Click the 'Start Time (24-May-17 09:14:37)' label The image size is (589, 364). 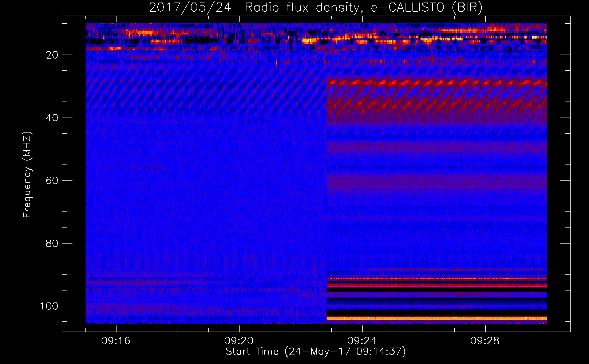pos(316,352)
